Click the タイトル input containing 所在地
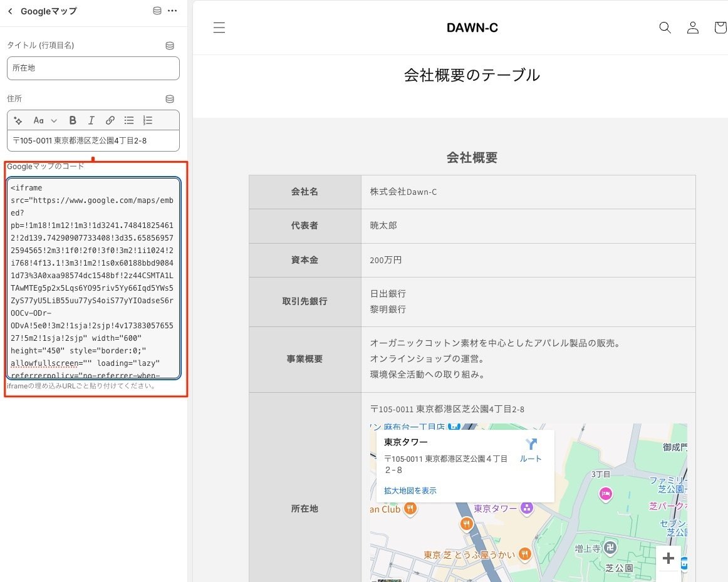728x582 pixels. click(x=93, y=68)
